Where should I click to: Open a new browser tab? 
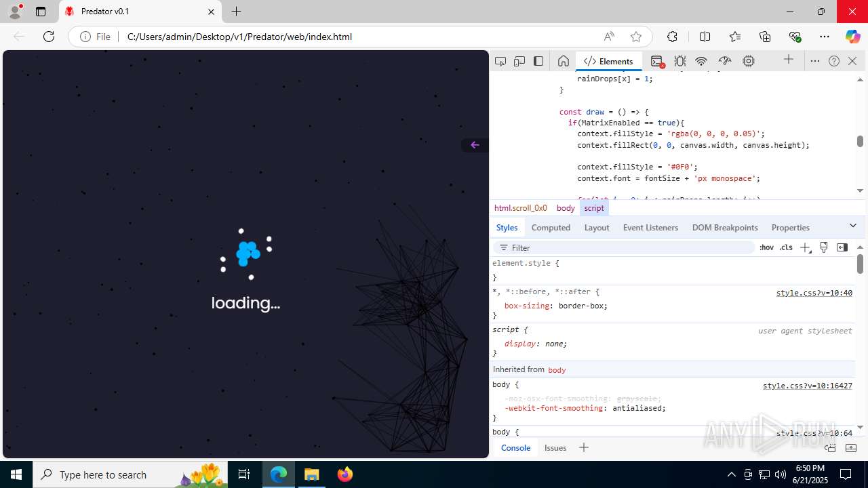236,12
